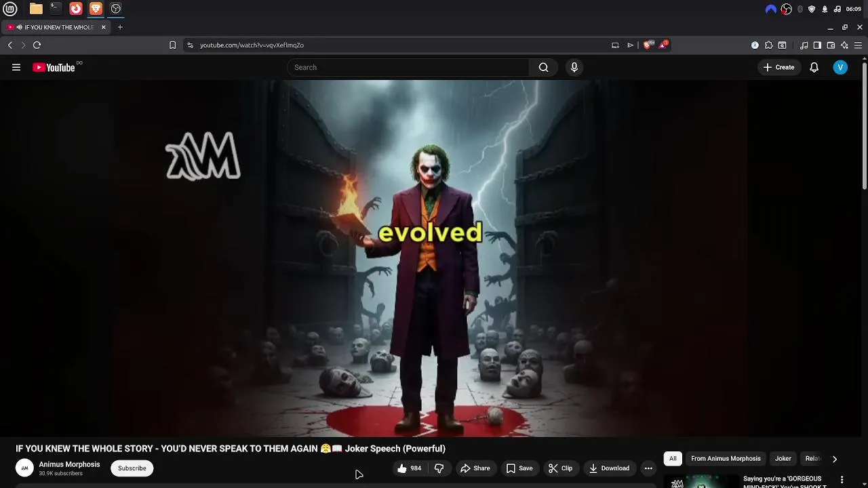Go back to the previous page
868x488 pixels.
point(9,45)
